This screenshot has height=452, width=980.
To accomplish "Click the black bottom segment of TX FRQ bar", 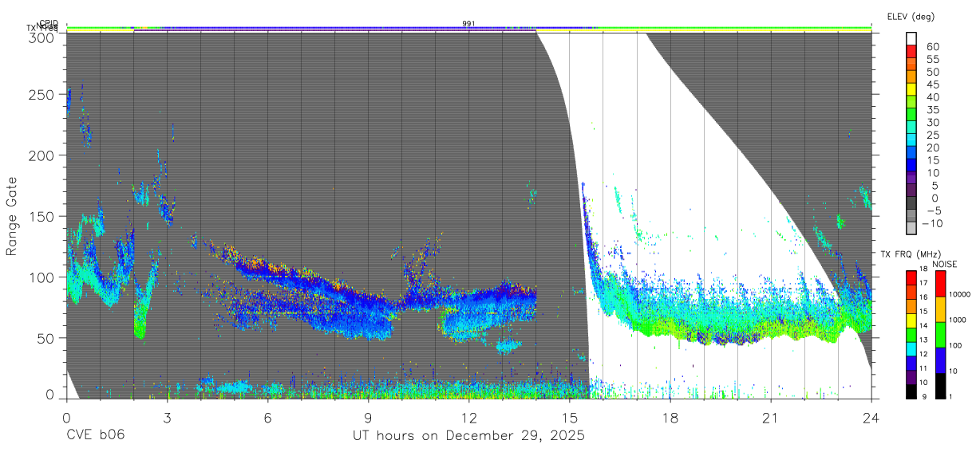I will (912, 391).
